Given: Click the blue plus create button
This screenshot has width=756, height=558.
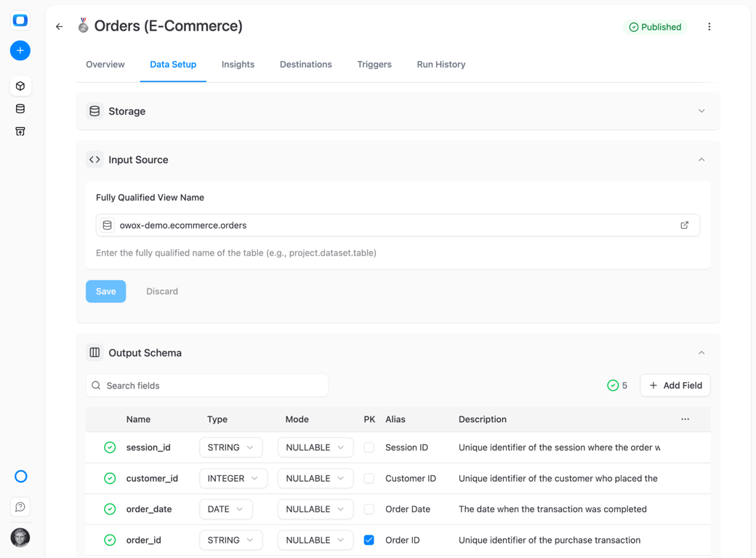Looking at the screenshot, I should tap(20, 51).
